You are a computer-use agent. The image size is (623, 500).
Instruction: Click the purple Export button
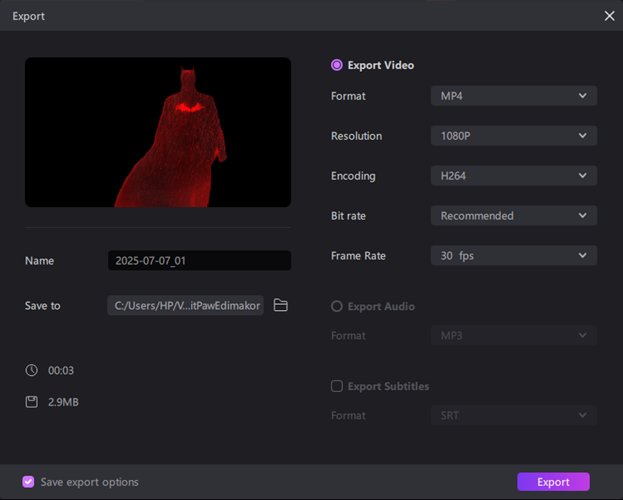(553, 482)
